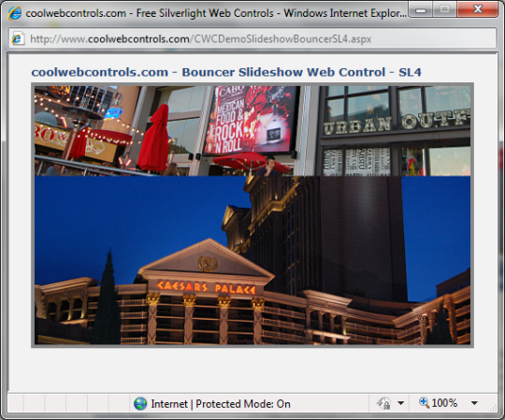This screenshot has width=505, height=420.
Task: Close the Internet Explorer window
Action: 477,9
